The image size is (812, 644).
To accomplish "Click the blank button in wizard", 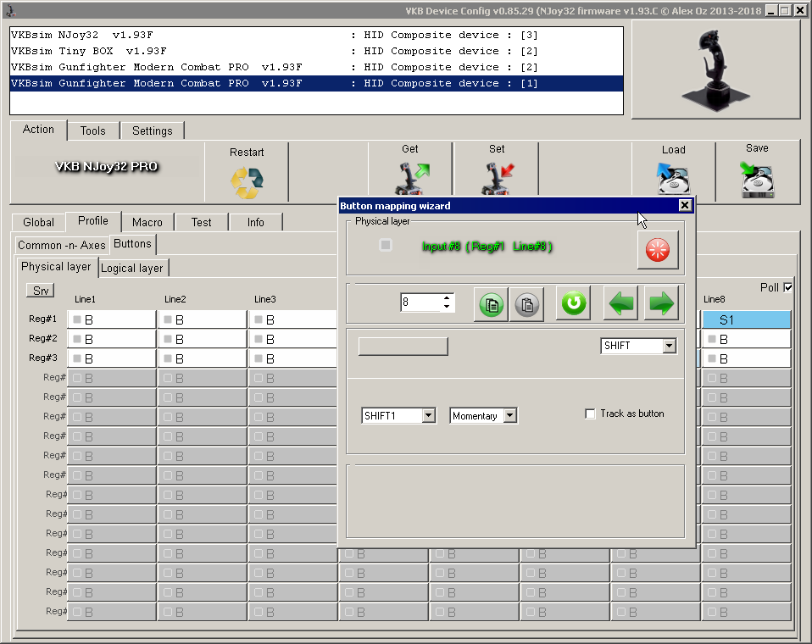I will [x=403, y=347].
